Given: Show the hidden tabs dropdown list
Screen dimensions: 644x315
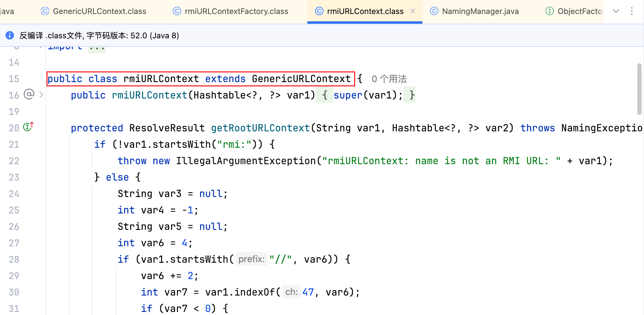Looking at the screenshot, I should (x=616, y=11).
